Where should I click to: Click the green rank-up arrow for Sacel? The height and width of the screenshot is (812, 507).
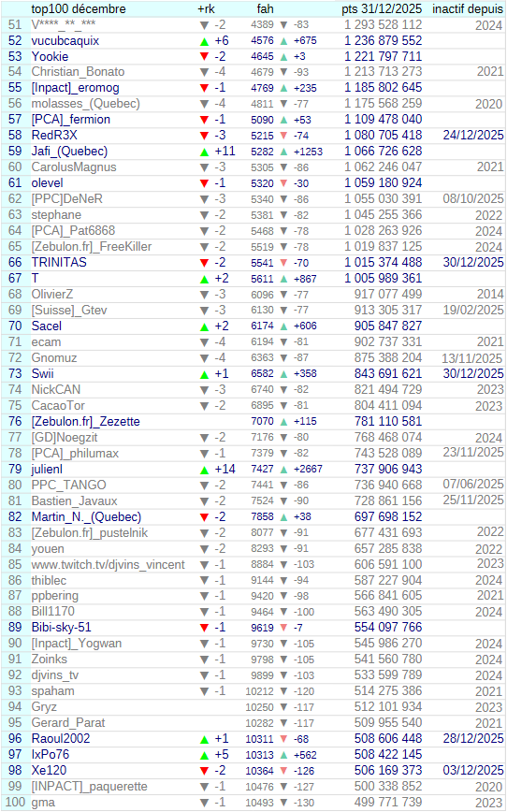[205, 327]
